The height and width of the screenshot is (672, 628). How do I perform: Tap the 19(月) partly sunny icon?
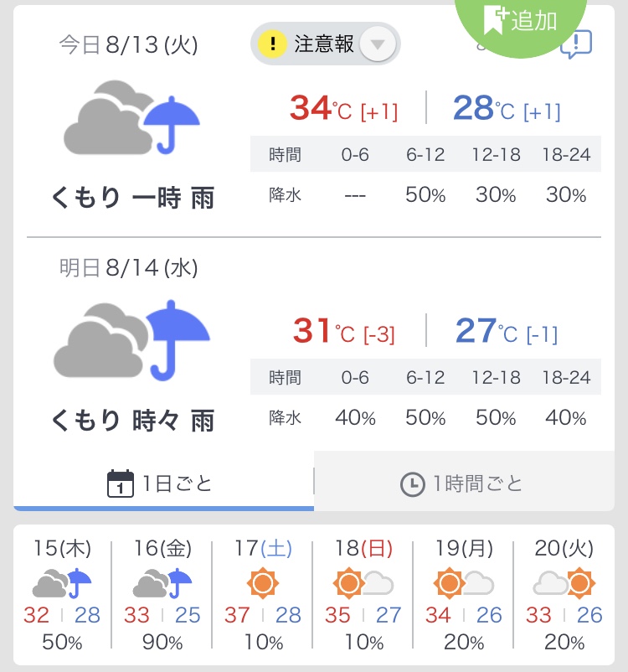pyautogui.click(x=464, y=583)
